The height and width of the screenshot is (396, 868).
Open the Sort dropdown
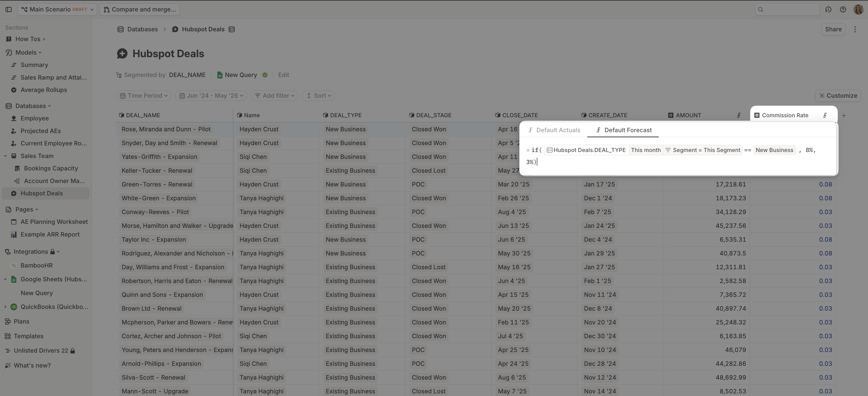point(318,96)
